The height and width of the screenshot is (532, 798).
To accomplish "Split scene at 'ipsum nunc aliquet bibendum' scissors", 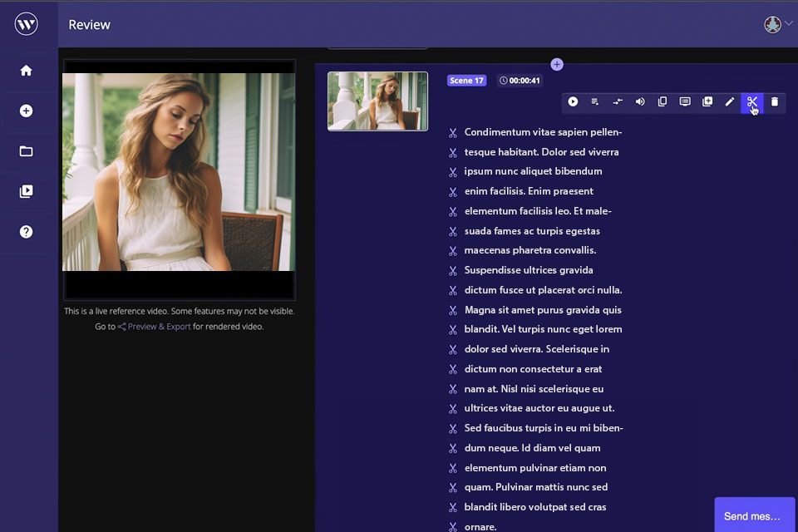I will pyautogui.click(x=453, y=173).
